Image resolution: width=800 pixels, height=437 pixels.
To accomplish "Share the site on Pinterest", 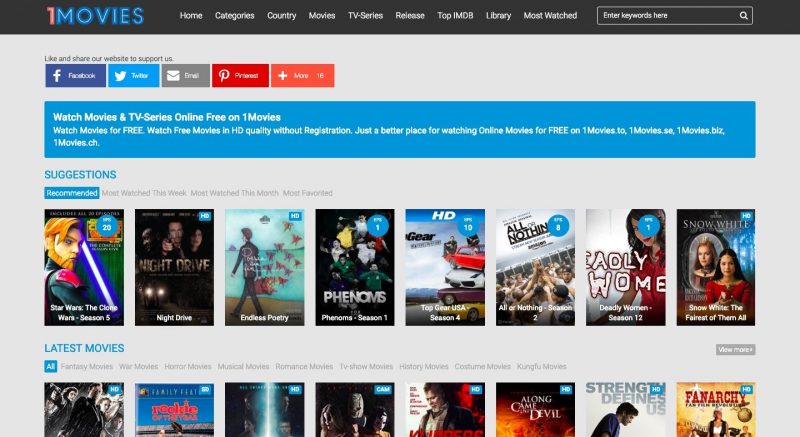I will pos(240,76).
